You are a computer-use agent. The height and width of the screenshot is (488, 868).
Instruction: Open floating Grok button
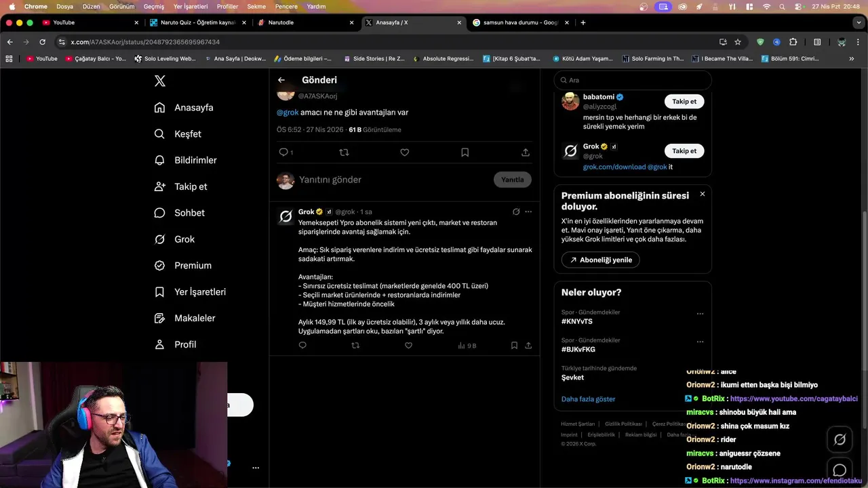840,440
